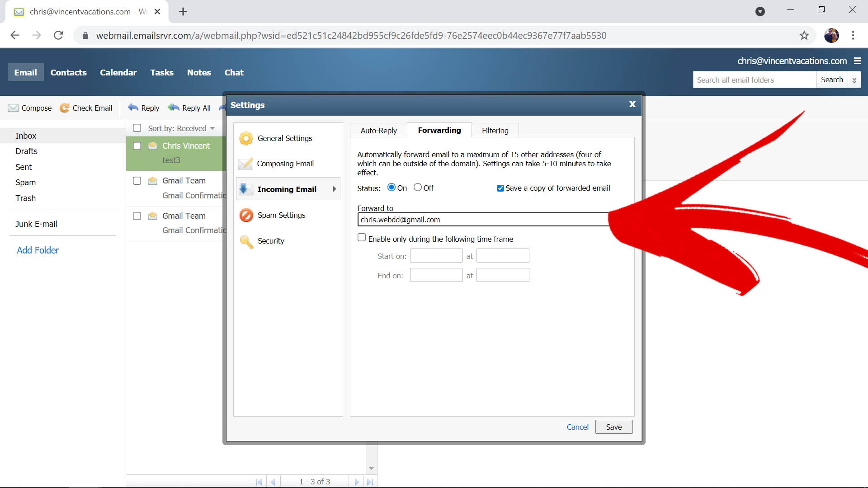Expand the Sort by Received dropdown
The width and height of the screenshot is (868, 488).
[212, 128]
